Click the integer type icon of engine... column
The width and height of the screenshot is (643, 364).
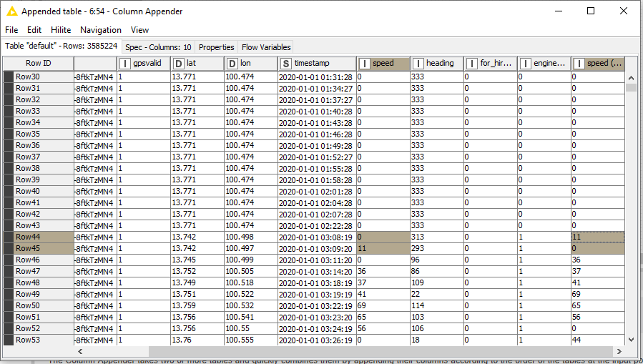pyautogui.click(x=525, y=64)
